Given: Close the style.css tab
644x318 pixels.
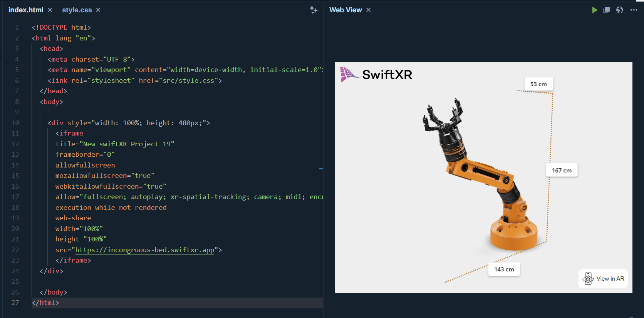Looking at the screenshot, I should (98, 10).
